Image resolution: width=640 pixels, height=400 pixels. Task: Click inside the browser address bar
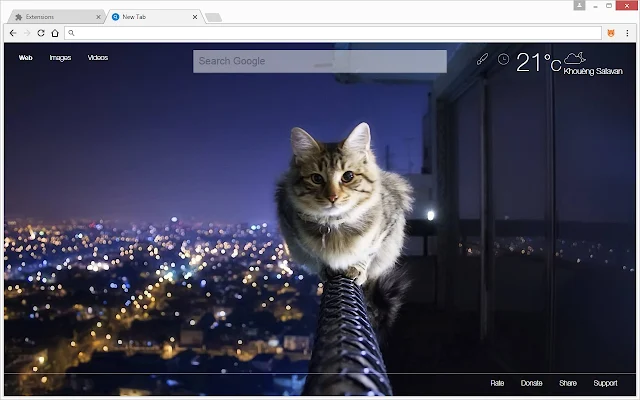pos(333,33)
